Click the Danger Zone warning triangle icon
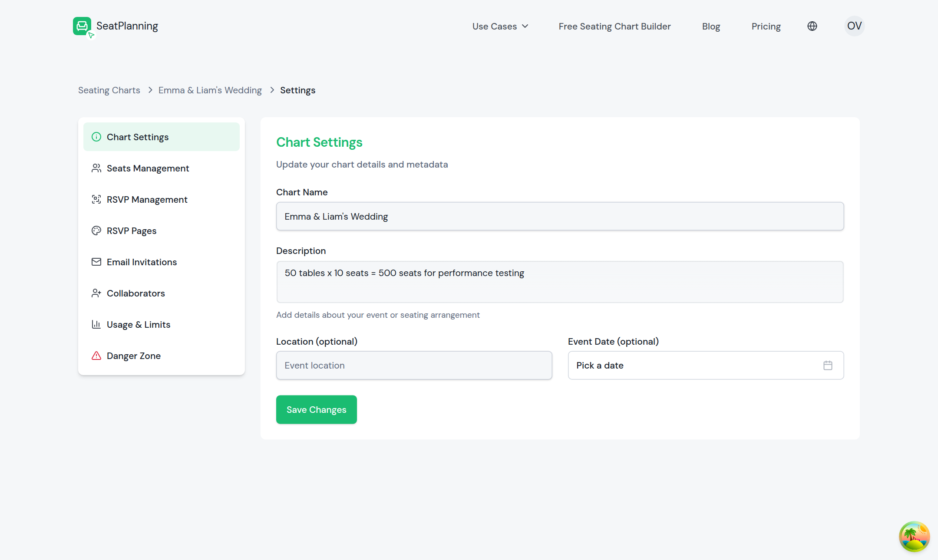 coord(96,356)
